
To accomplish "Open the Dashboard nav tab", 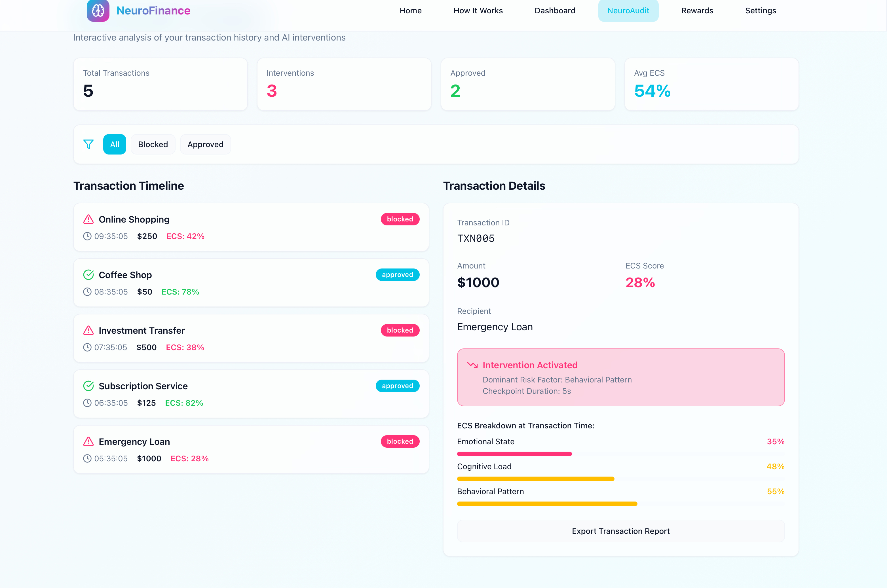I will 555,10.
